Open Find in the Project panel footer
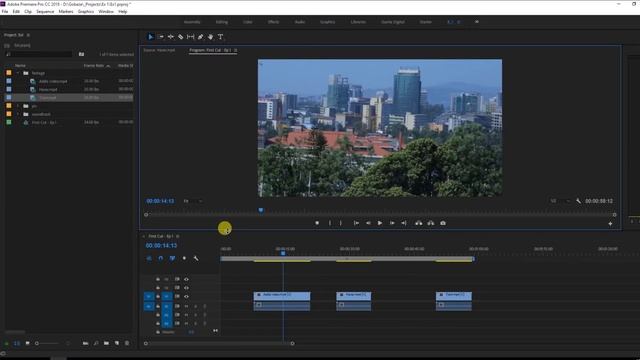Screen dimensions: 640x360 click(96, 343)
